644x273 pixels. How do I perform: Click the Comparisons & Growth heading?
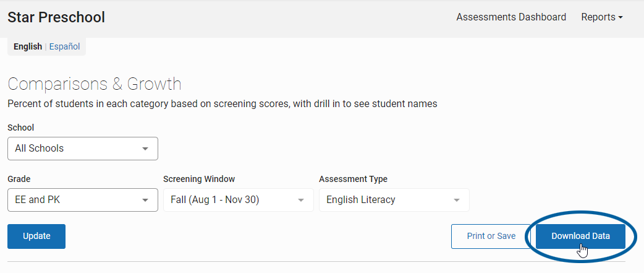click(95, 84)
